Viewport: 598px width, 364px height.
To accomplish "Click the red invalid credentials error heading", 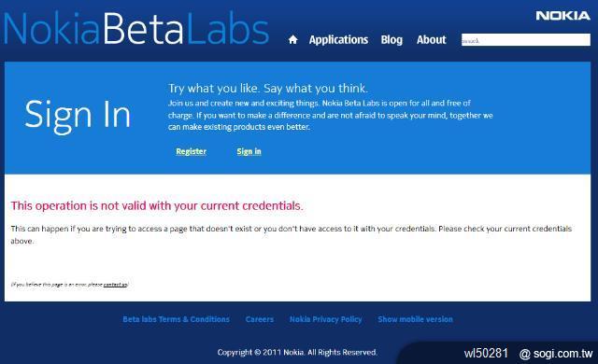I will [x=157, y=206].
